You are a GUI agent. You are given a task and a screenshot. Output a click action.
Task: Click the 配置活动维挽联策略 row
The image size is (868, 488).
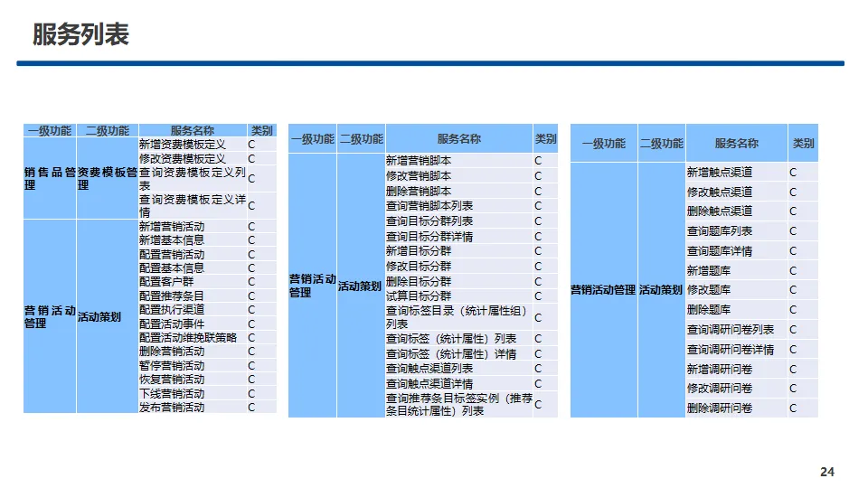[x=193, y=337]
